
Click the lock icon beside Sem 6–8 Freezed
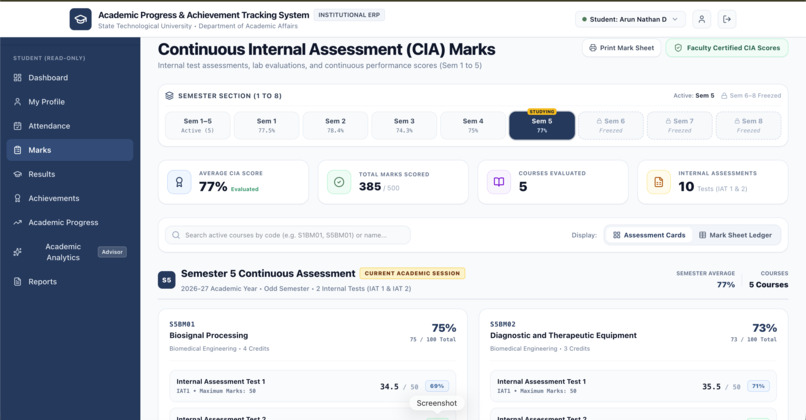coord(724,96)
